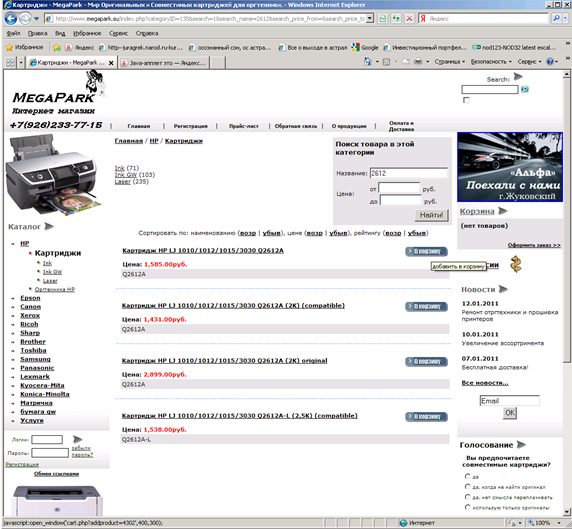
Task: Open the Laser subcategory under Картриджи
Action: [50, 281]
